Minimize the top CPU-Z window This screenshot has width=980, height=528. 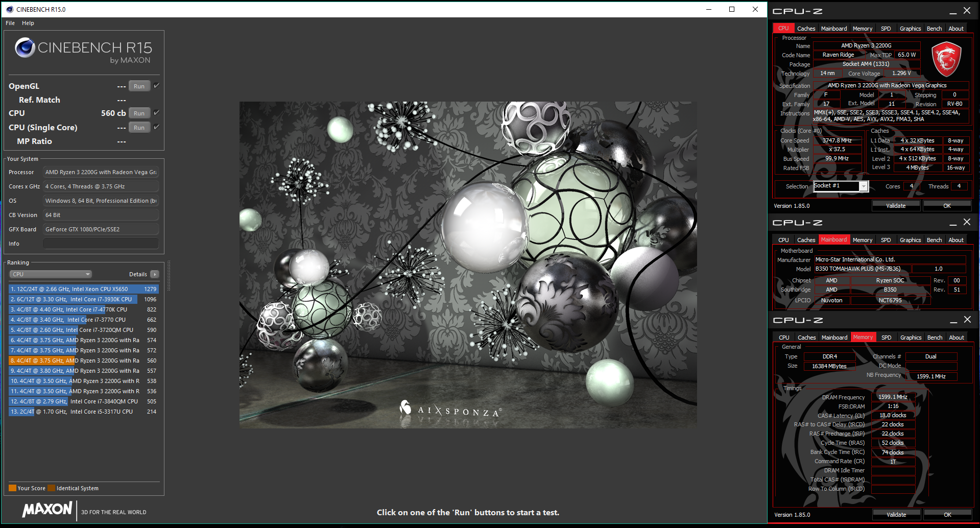(952, 11)
